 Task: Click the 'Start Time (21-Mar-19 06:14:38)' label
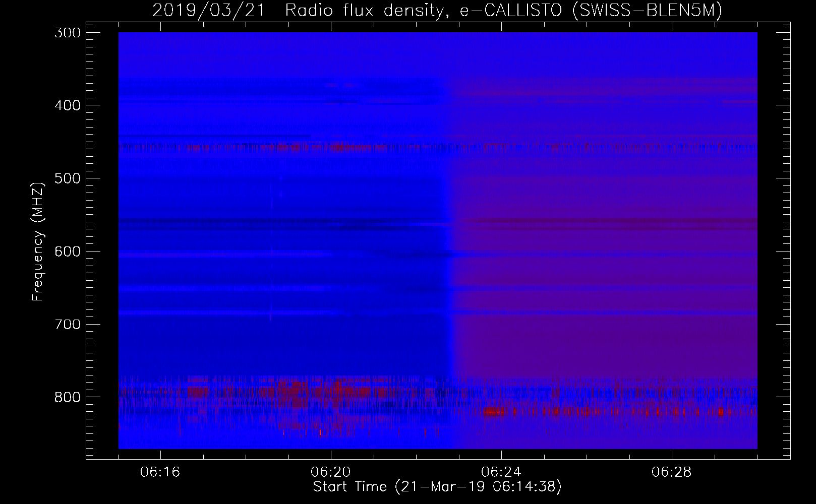click(437, 487)
